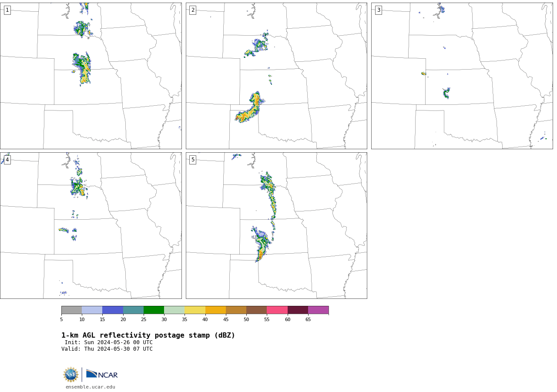This screenshot has height=392, width=557.
Task: Select the light blue 10-15 dBZ swatch
Action: (92, 310)
